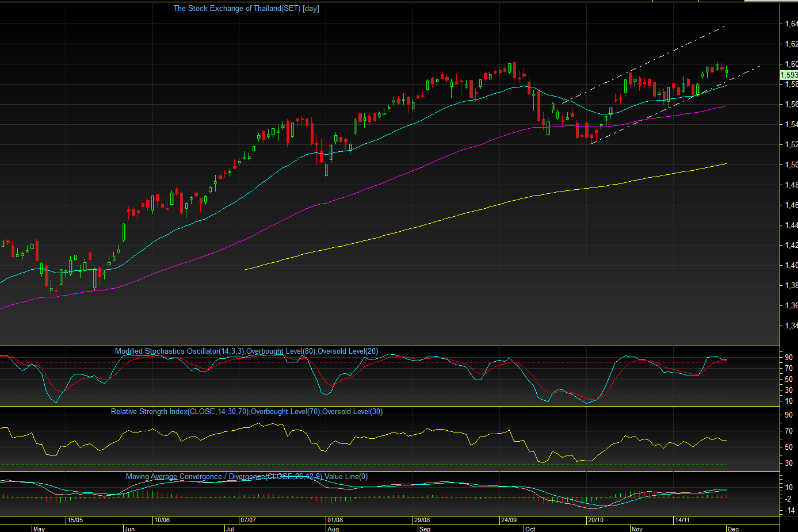Viewport: 798px width, 532px height.
Task: Click the green dashed oversold line in Stochastics panel
Action: 364,396
